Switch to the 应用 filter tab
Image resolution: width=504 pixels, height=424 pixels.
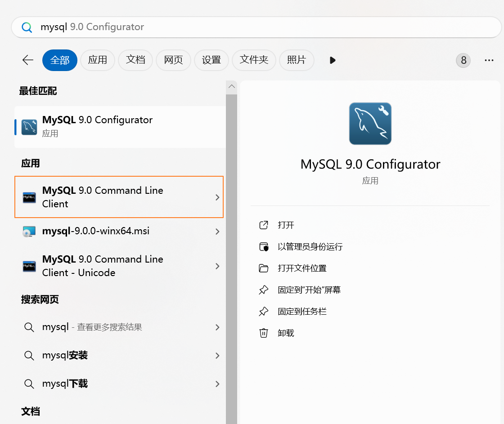coord(98,60)
